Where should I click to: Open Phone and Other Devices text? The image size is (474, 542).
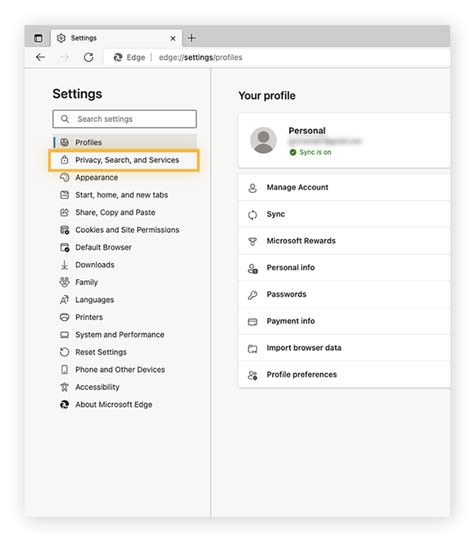[x=120, y=370]
